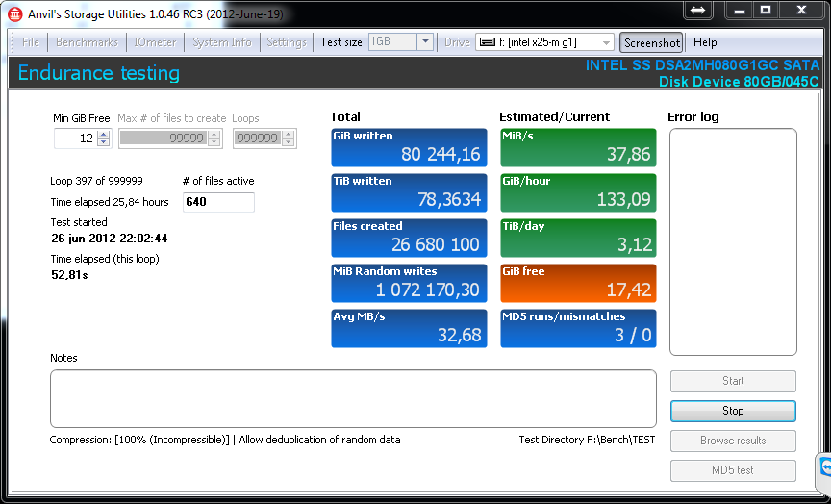
Task: Click the Files created tile
Action: pos(409,238)
